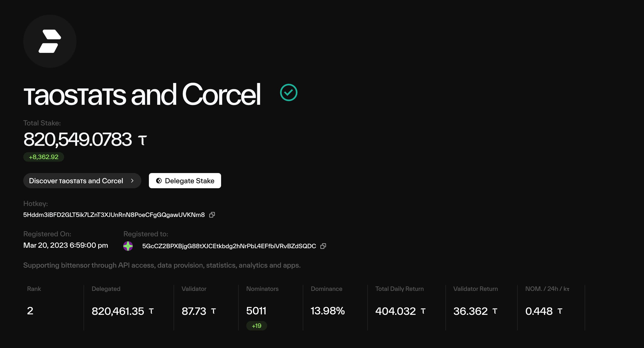Image resolution: width=644 pixels, height=348 pixels.
Task: Copy the Hotkey address
Action: [212, 215]
